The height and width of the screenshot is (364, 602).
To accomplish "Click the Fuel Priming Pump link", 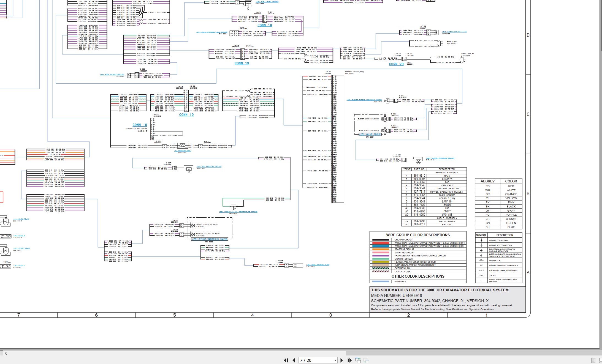I will (318, 265).
